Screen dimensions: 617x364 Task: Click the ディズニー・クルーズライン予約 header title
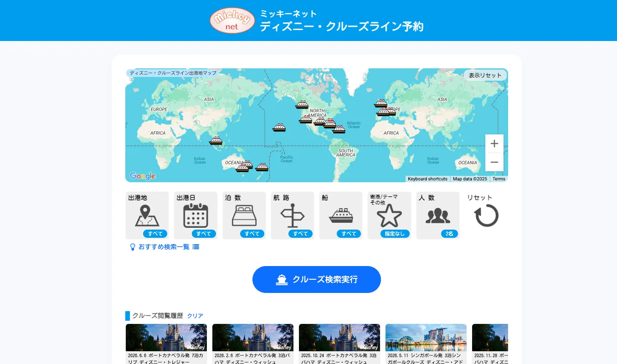[342, 26]
